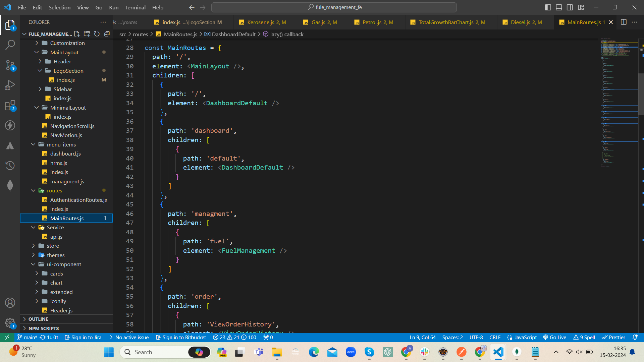Toggle the primary side bar layout button

(548, 7)
